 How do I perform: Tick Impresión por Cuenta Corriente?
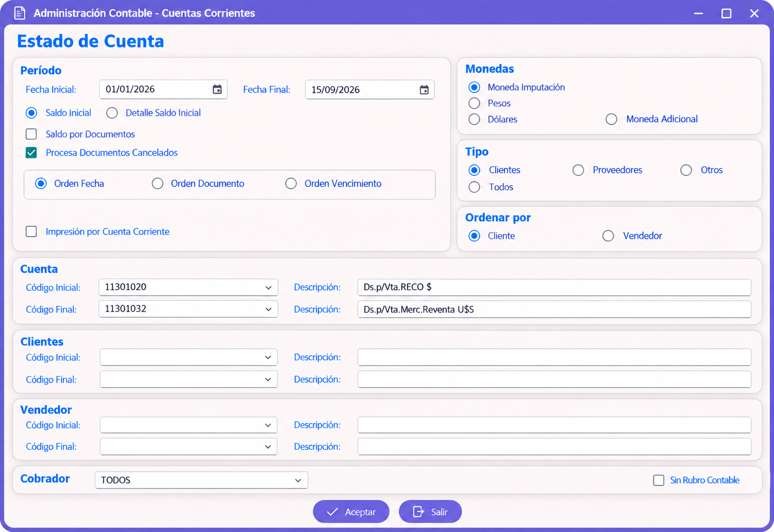tap(31, 232)
